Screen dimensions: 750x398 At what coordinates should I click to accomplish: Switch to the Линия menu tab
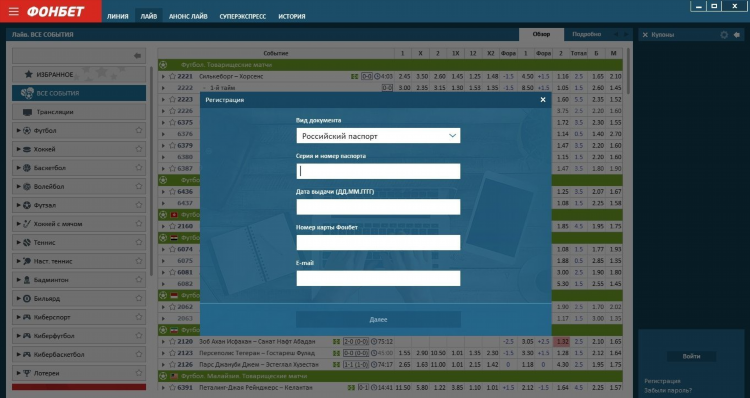click(118, 16)
